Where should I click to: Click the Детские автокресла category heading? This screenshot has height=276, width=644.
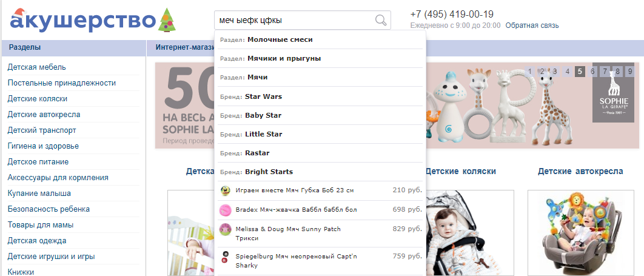click(x=580, y=171)
